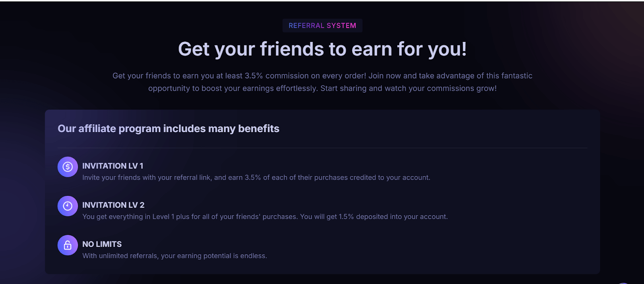Image resolution: width=644 pixels, height=284 pixels.
Task: Click the clock icon beside Invitation LV 2
Action: (68, 206)
